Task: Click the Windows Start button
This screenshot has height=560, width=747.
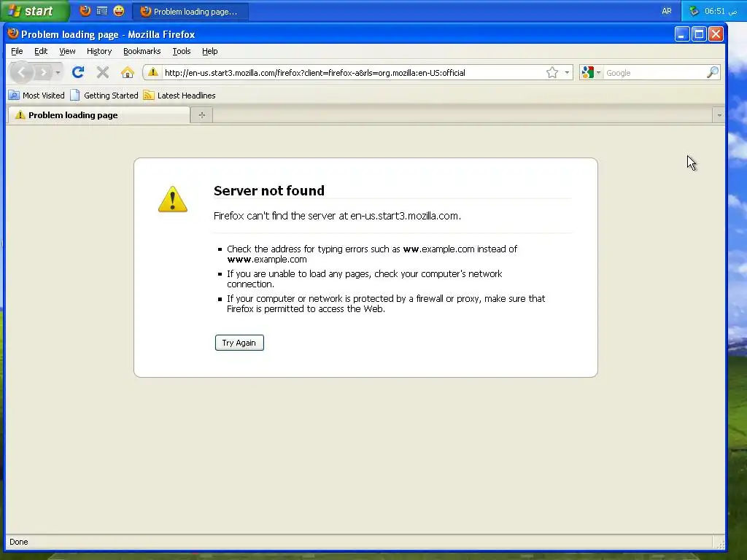Action: [34, 11]
